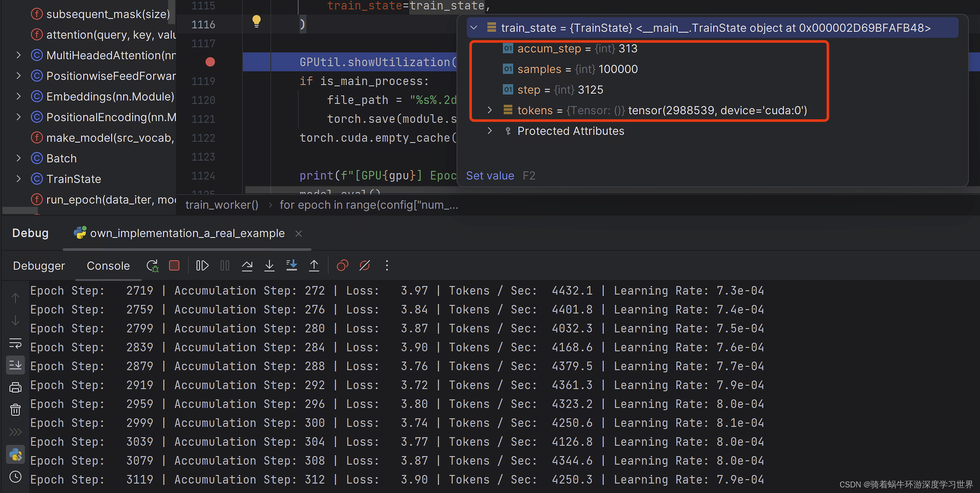This screenshot has height=493, width=980.
Task: Open View Breakpoints icon
Action: point(342,266)
